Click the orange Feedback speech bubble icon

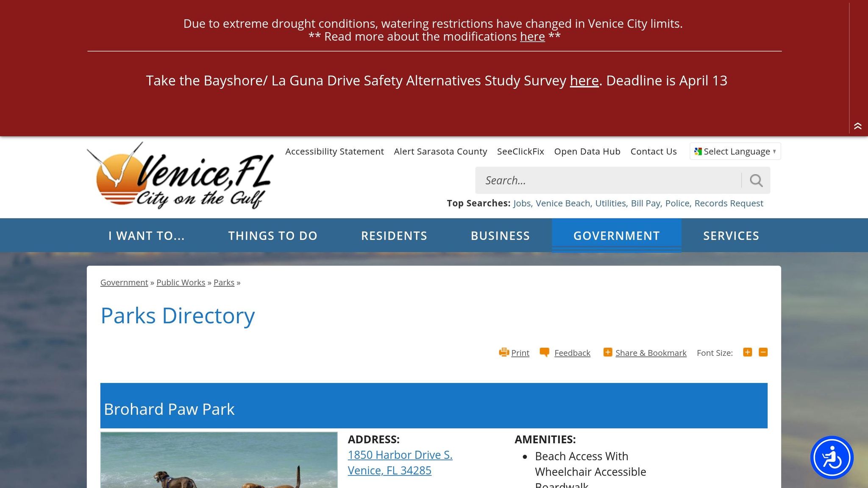[x=544, y=352]
